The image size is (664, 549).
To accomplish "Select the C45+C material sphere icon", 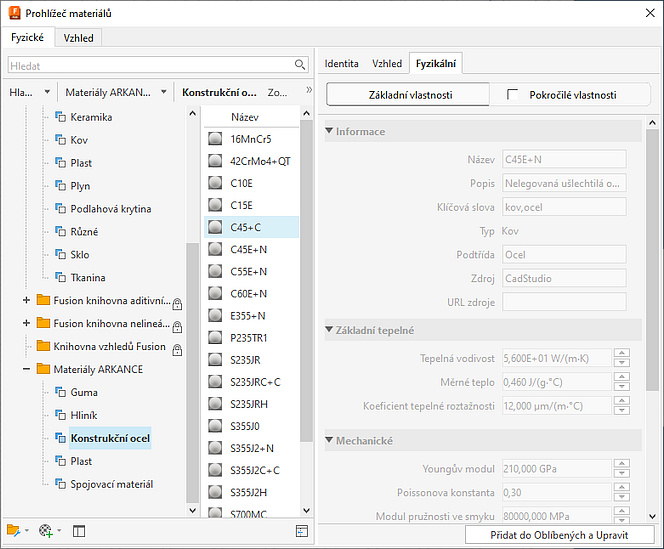I will [x=215, y=227].
